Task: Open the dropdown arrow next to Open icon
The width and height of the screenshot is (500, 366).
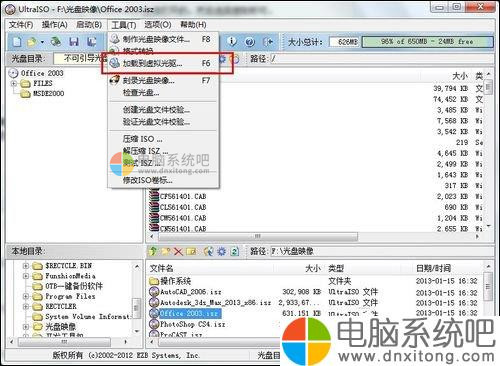Action: pos(42,42)
